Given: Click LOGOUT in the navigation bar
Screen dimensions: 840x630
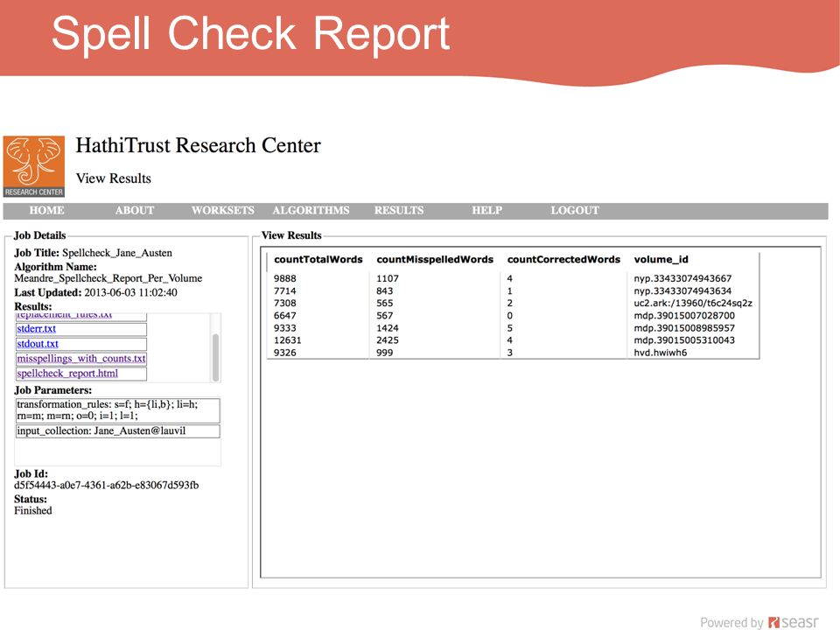Looking at the screenshot, I should point(575,211).
